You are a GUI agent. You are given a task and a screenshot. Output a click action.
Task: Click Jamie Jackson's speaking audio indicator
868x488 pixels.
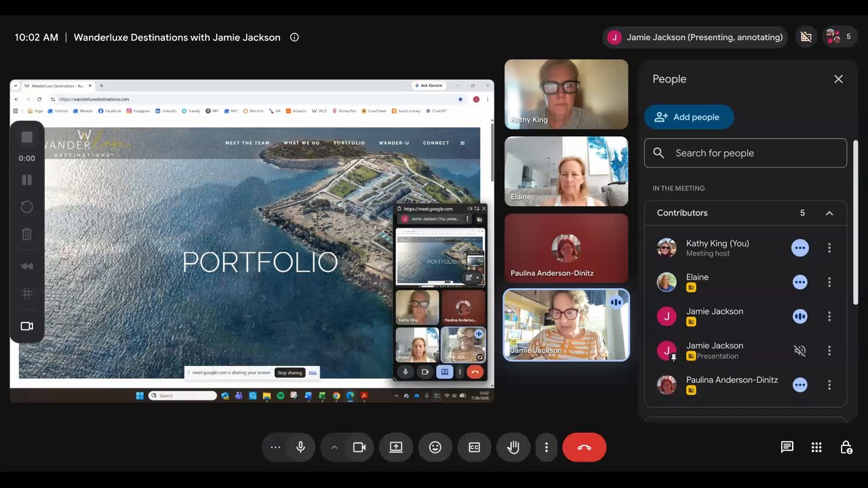click(x=800, y=317)
